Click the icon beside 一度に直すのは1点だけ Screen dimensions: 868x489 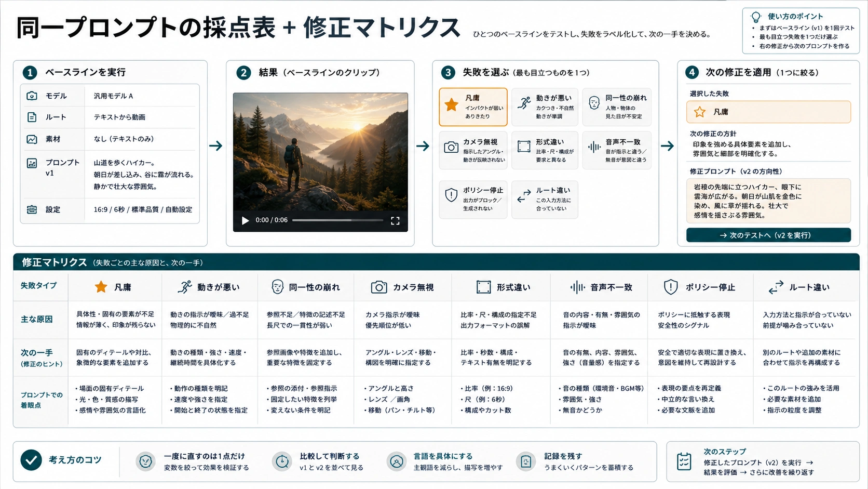coord(145,461)
